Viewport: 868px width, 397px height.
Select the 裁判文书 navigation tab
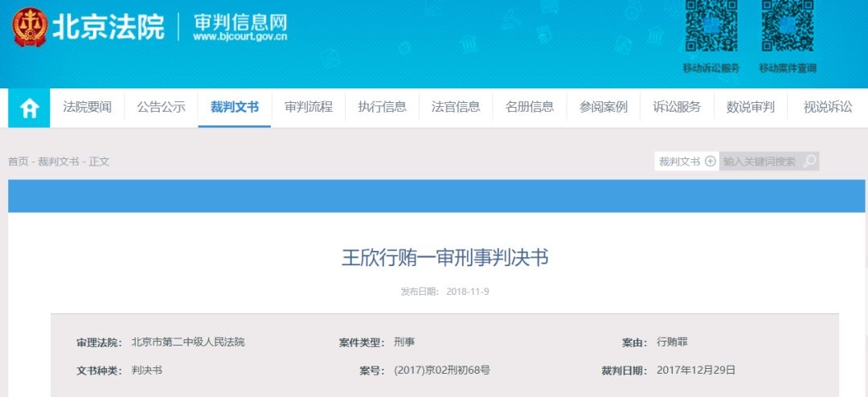pyautogui.click(x=235, y=107)
